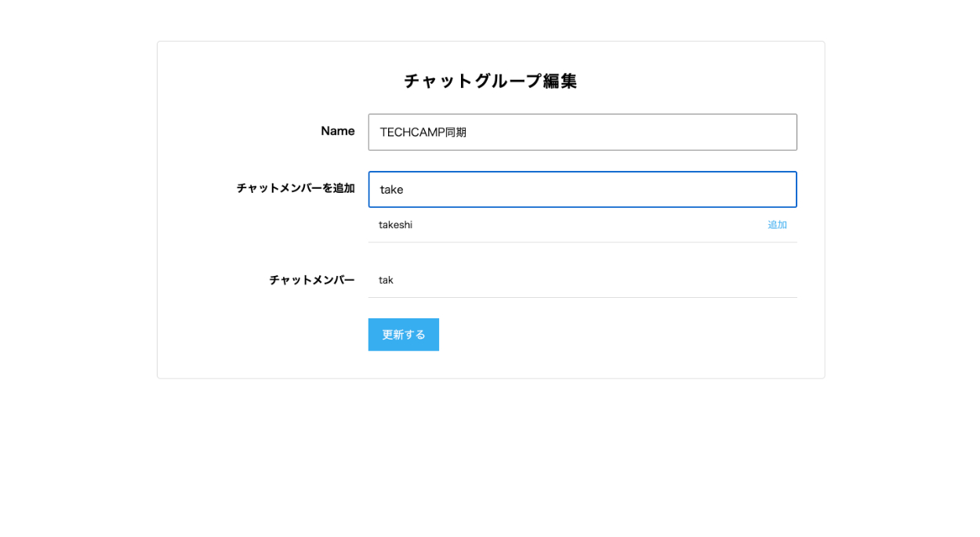Click the Name label

tap(337, 131)
